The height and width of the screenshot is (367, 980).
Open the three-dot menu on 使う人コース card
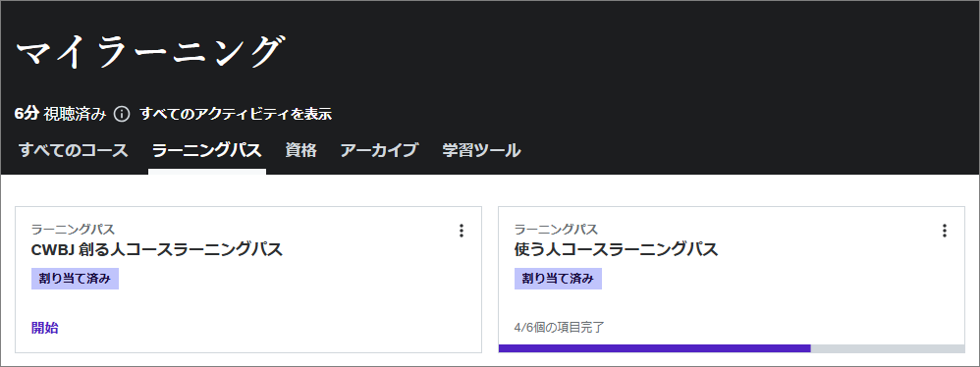(x=945, y=231)
